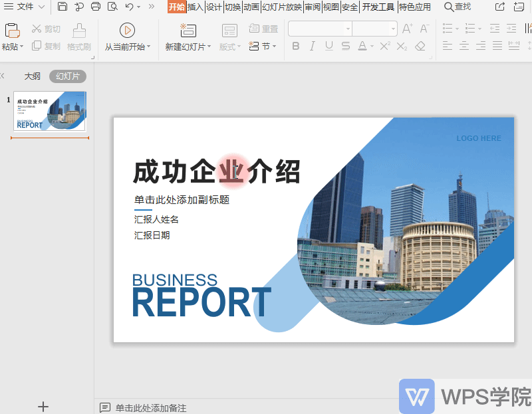
Task: Expand the New Slide (新建幻灯片) dropdown
Action: click(209, 47)
